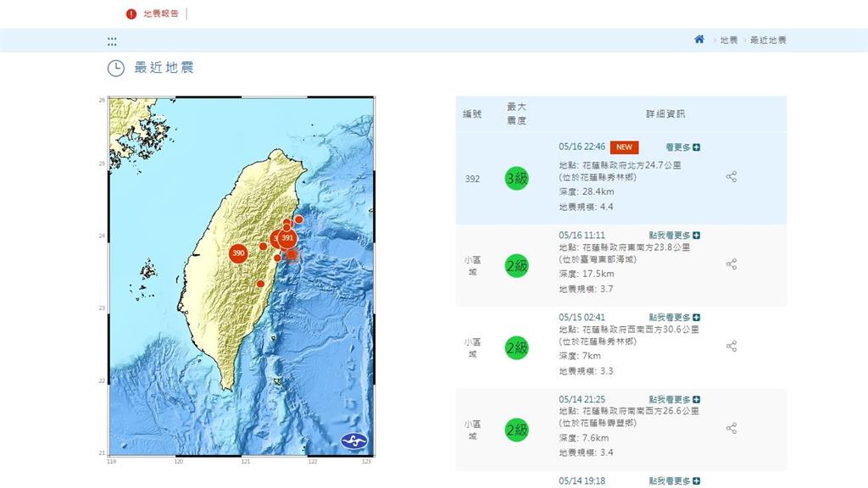
Task: Expand 點我看更多 for 05/14 19:18 earthquake
Action: pos(674,481)
